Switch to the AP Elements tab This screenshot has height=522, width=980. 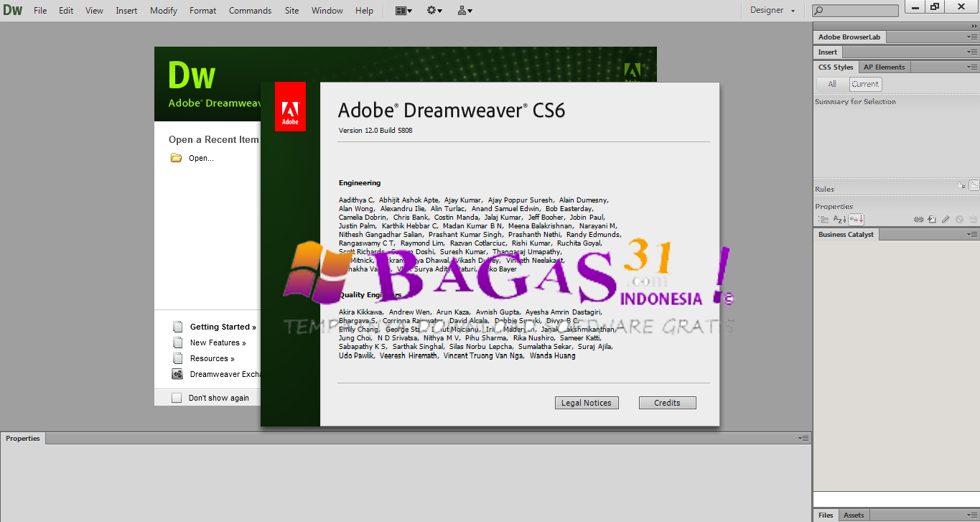(x=884, y=67)
